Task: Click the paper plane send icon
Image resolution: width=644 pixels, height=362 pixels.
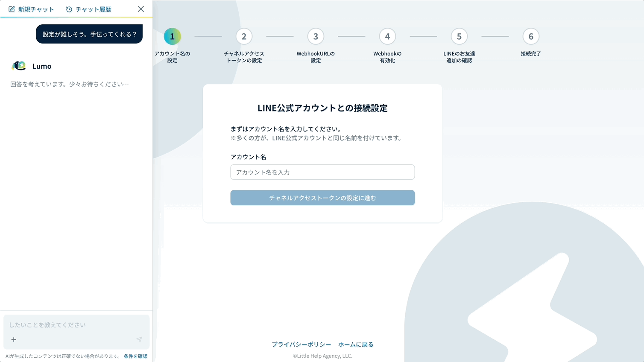Action: [x=139, y=339]
